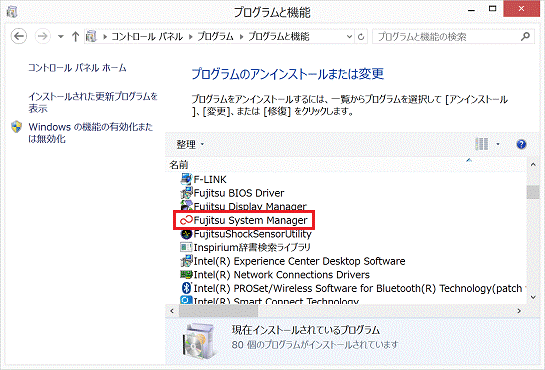Click the vertical scrollbar thumb

[533, 192]
